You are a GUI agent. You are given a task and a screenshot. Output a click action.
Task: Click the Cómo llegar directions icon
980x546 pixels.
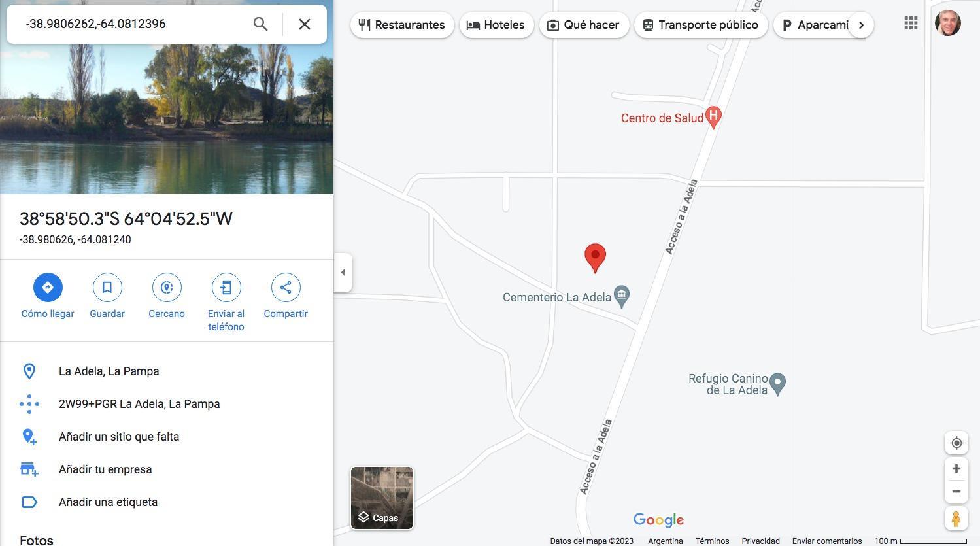click(48, 287)
